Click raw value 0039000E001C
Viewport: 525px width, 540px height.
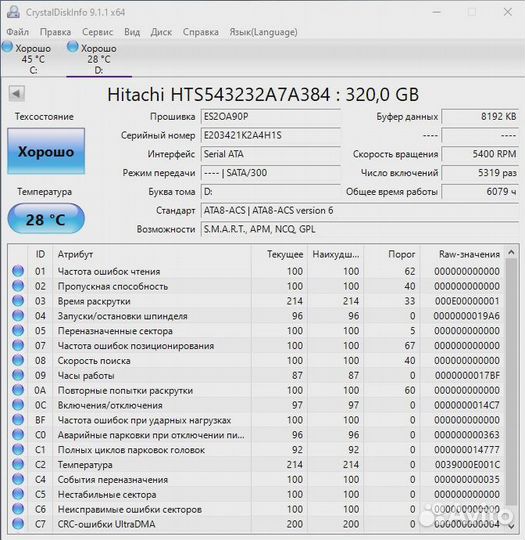tap(467, 464)
